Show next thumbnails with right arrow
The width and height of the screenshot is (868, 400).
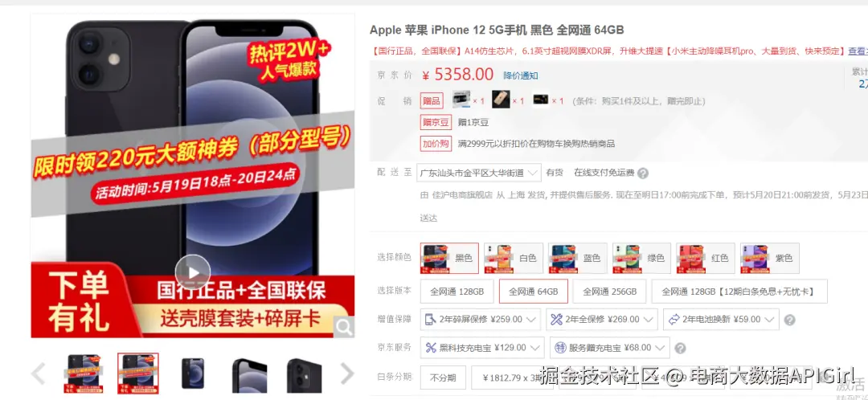346,373
